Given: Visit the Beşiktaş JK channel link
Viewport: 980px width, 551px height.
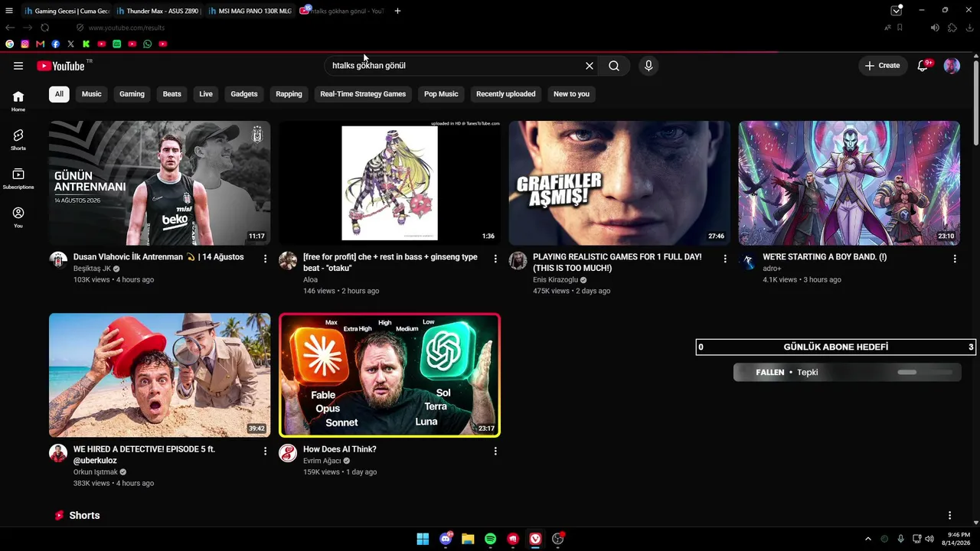Looking at the screenshot, I should click(92, 269).
